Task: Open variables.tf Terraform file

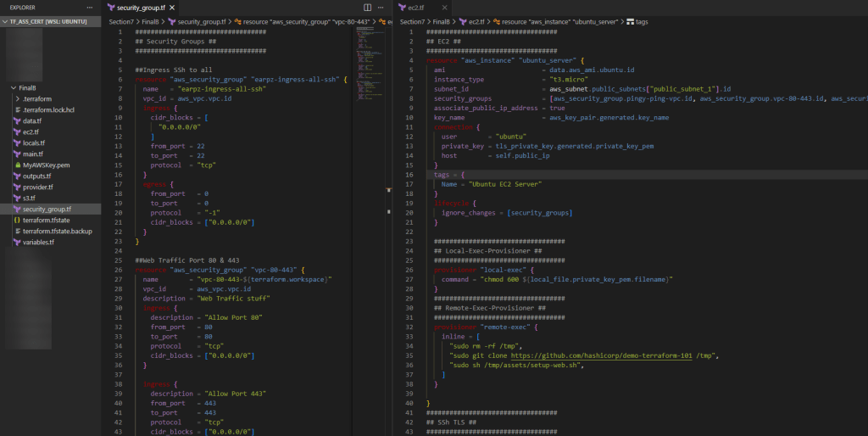Action: (x=39, y=242)
